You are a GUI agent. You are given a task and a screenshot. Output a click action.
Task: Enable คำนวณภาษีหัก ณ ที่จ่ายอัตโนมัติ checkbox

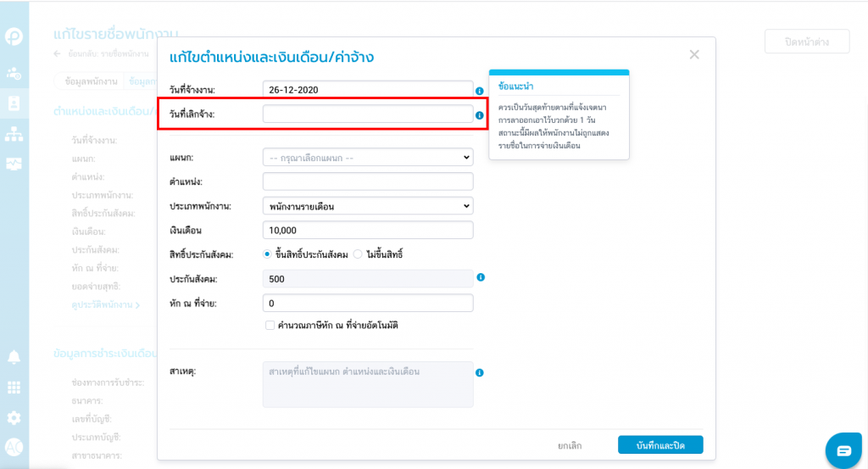pos(270,325)
